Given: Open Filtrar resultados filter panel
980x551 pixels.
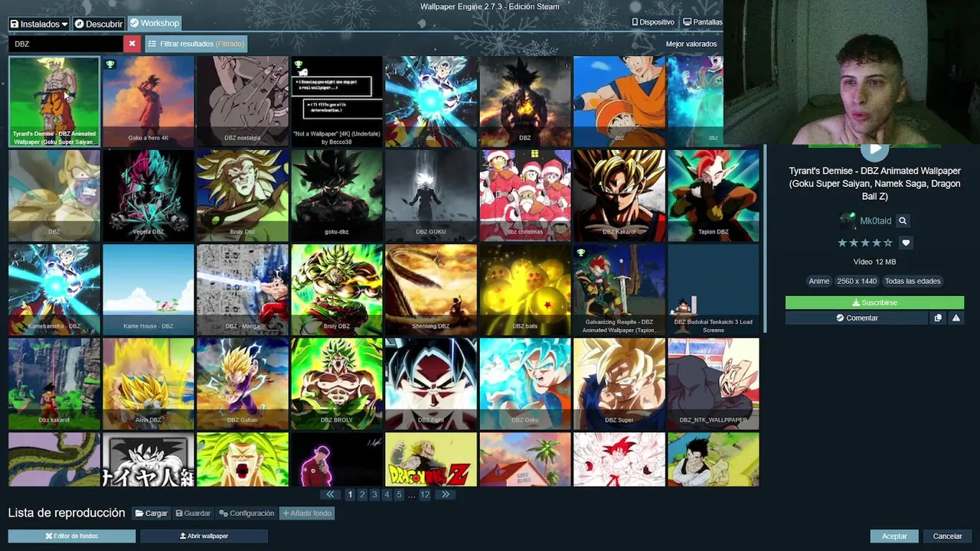Looking at the screenshot, I should (x=196, y=44).
